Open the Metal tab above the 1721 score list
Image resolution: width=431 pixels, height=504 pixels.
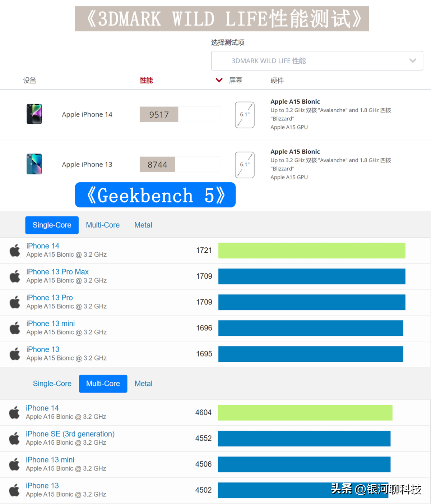[x=143, y=225]
